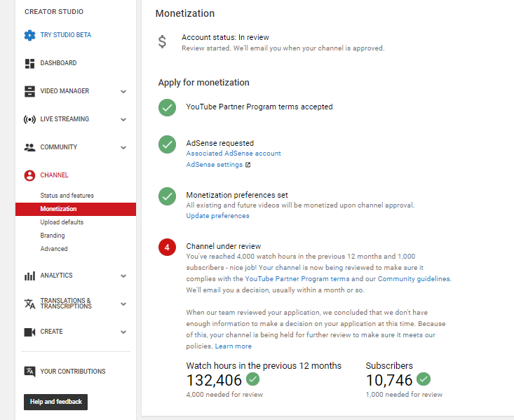Click the Try Studio Beta link
Viewport: 514px width, 420px height.
pyautogui.click(x=65, y=35)
